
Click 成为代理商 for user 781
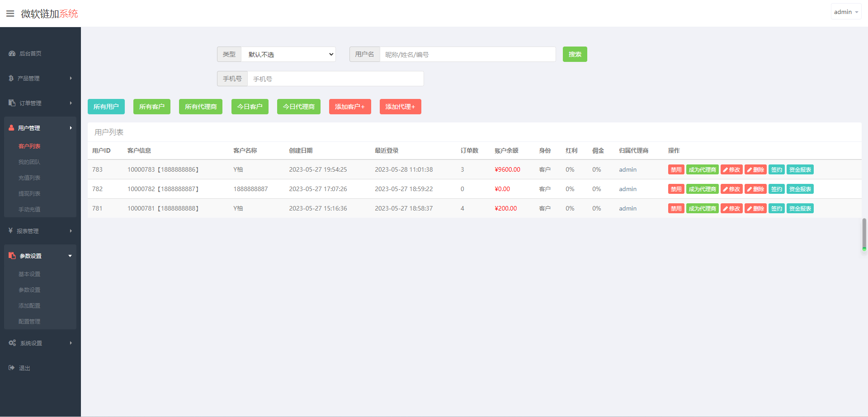[703, 208]
